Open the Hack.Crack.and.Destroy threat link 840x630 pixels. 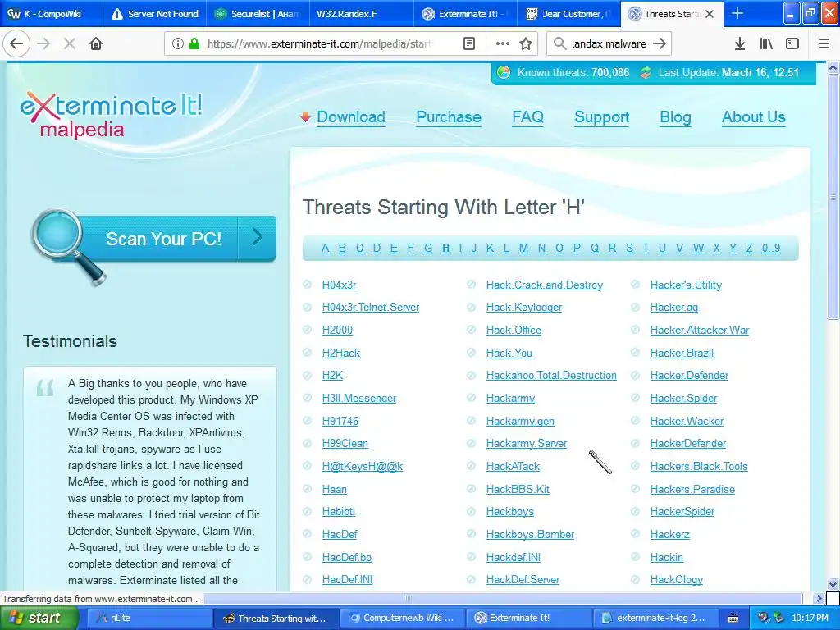click(545, 285)
